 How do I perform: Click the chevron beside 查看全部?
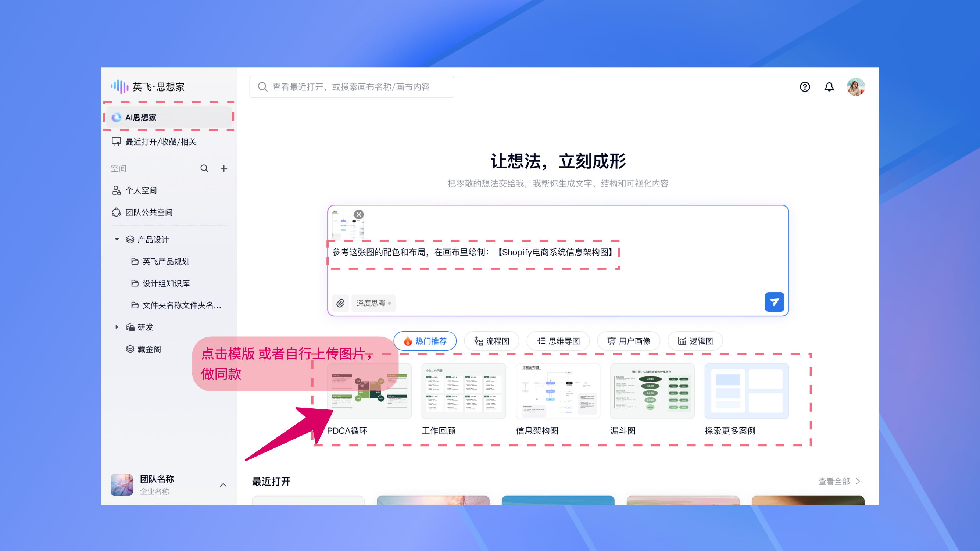point(858,482)
